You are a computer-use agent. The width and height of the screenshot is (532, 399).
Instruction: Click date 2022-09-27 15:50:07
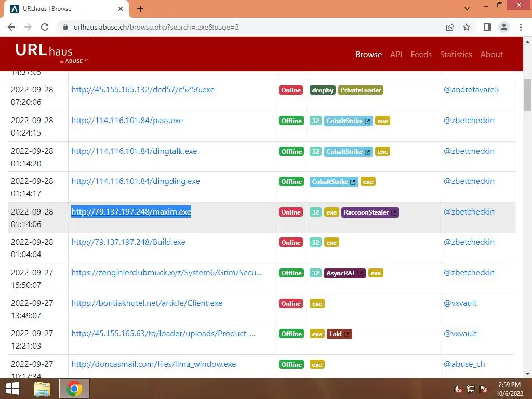(x=32, y=278)
